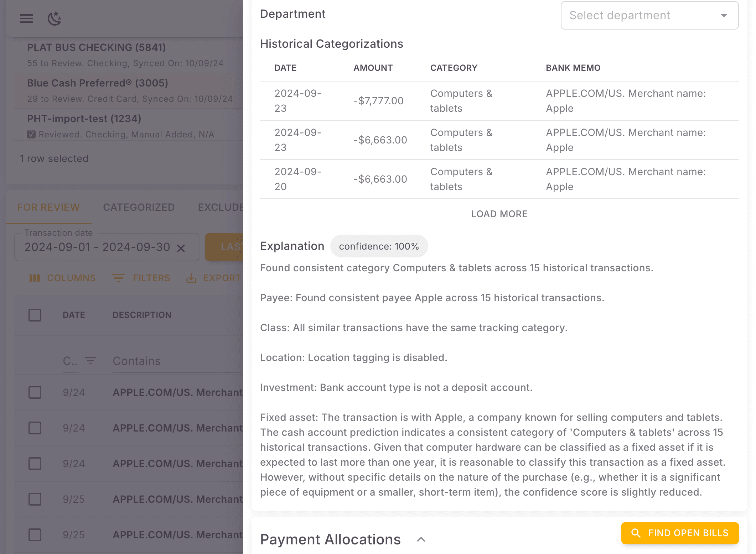Click the confidence 100% badge
756x554 pixels.
tap(379, 246)
